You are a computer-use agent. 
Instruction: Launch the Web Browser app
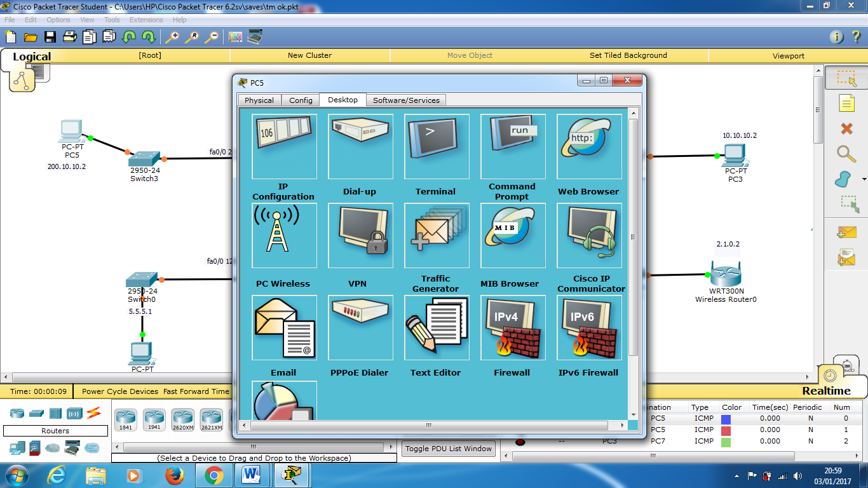(x=589, y=147)
